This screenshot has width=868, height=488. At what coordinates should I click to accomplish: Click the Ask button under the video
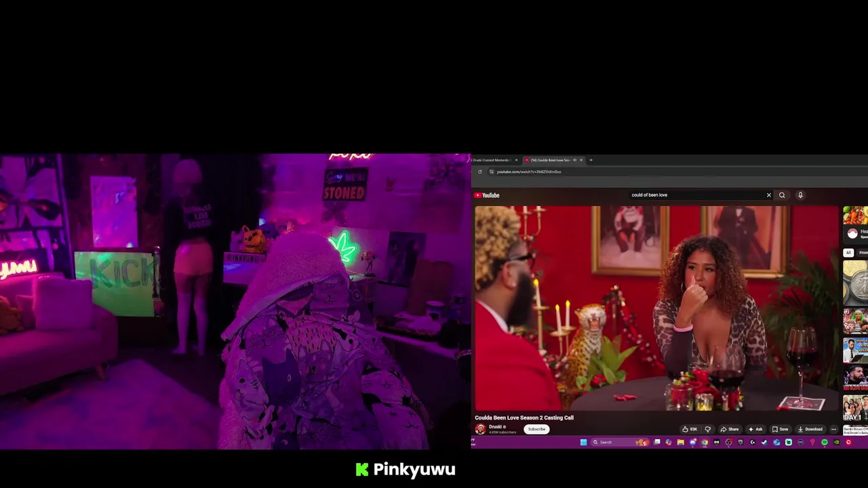[x=755, y=429]
